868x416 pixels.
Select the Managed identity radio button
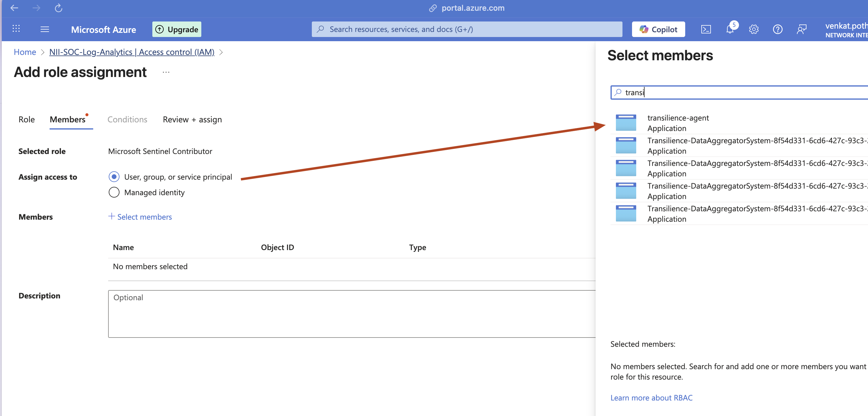click(x=114, y=192)
